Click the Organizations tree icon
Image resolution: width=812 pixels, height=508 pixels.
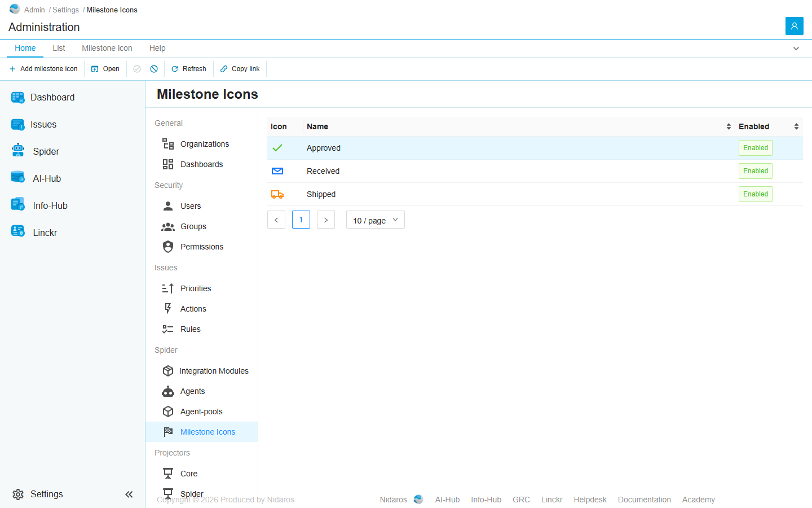tap(168, 144)
